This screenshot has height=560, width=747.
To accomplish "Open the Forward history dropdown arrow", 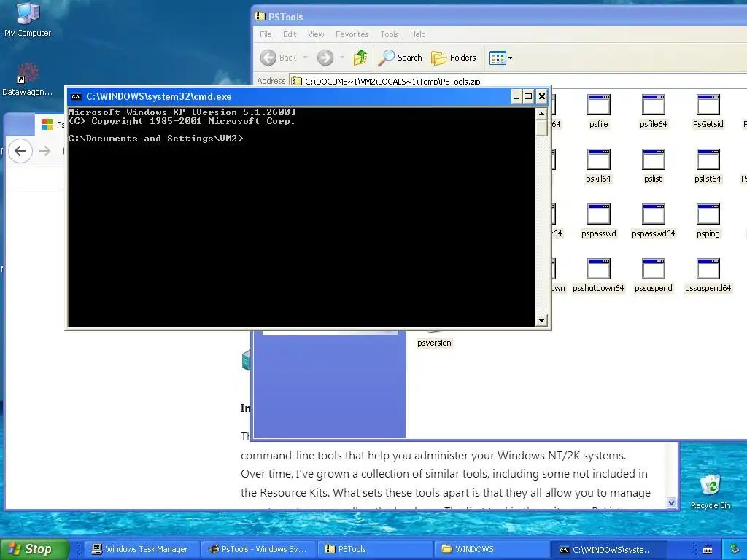I will [x=342, y=58].
